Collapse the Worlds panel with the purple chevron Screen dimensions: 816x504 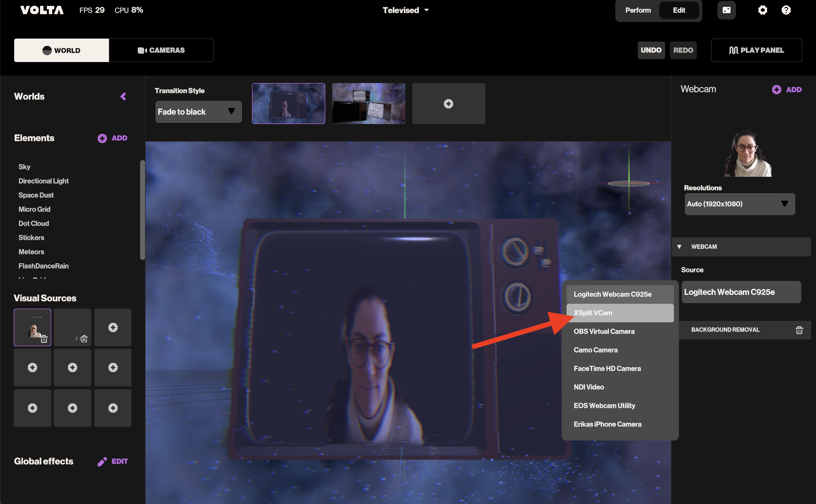(123, 97)
